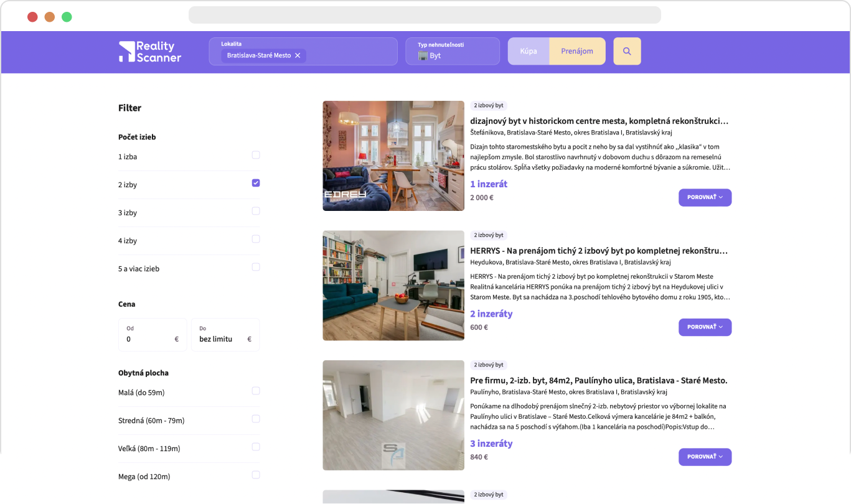851x504 pixels.
Task: Enable the 1 izba checkbox
Action: point(256,155)
